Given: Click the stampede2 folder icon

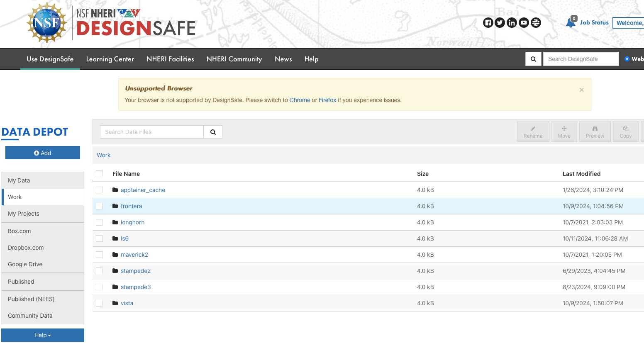Looking at the screenshot, I should (x=115, y=271).
